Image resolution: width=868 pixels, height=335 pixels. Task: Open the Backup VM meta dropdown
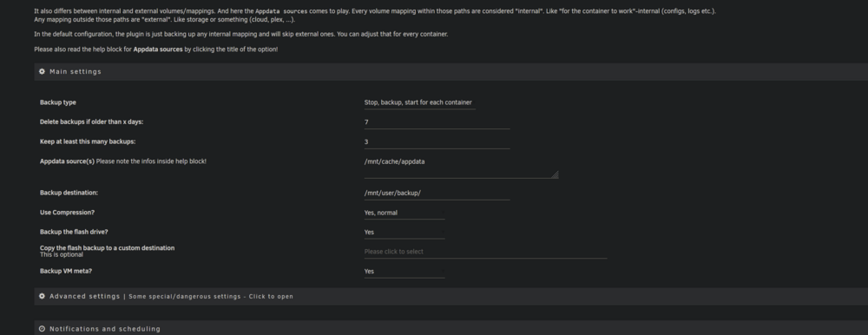(x=404, y=272)
